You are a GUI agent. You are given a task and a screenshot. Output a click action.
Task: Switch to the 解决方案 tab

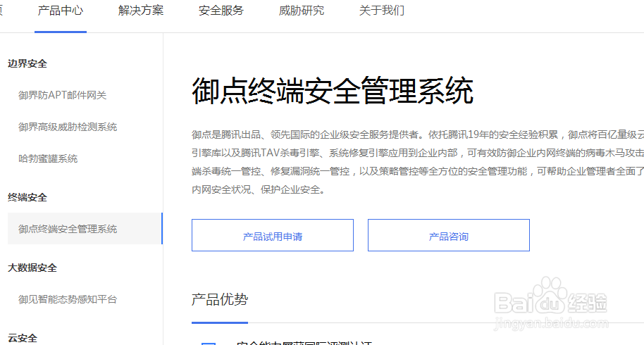pos(141,11)
